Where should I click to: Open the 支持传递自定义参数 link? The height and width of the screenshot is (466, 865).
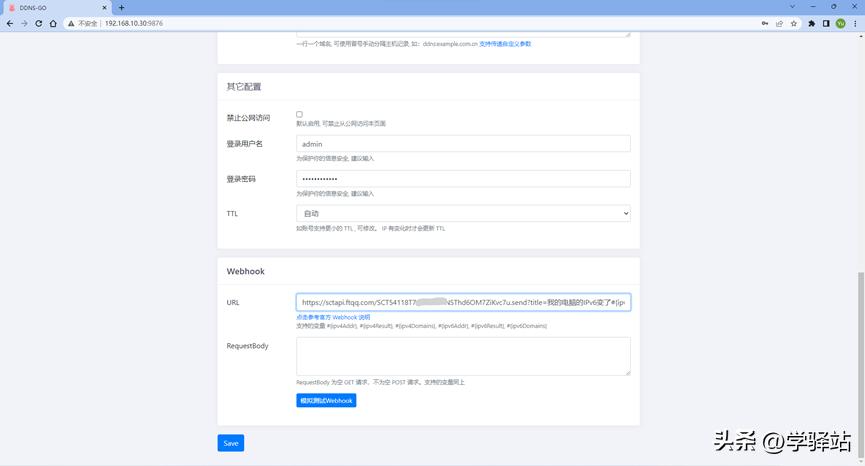pos(505,44)
